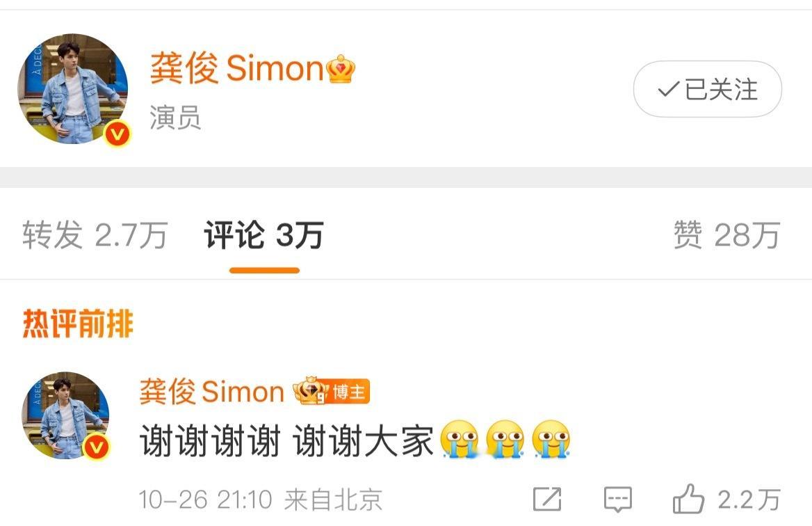Tap the 2.2万 like count
Screen dimensions: 812x526
(749, 500)
